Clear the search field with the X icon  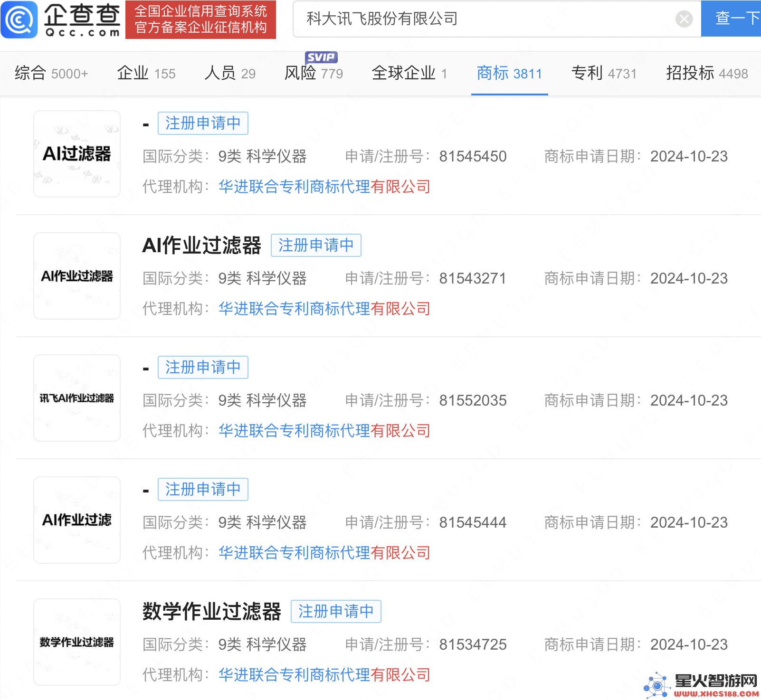coord(684,19)
